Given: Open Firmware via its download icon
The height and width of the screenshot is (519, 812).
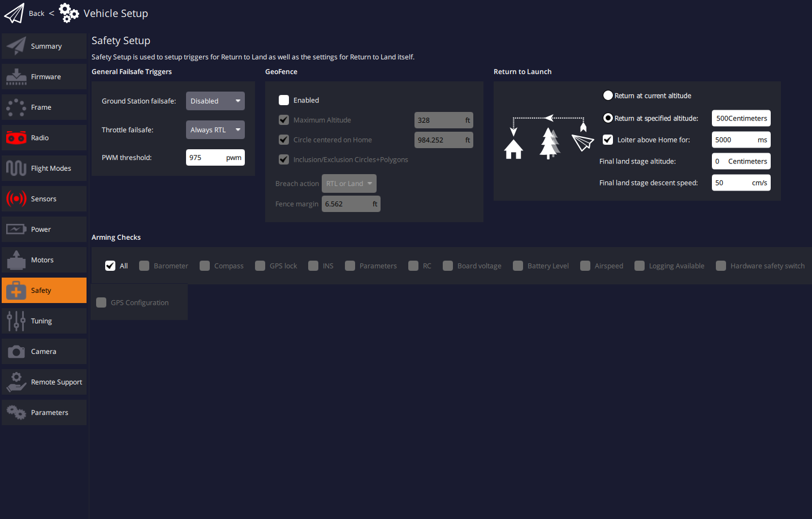Looking at the screenshot, I should click(16, 77).
